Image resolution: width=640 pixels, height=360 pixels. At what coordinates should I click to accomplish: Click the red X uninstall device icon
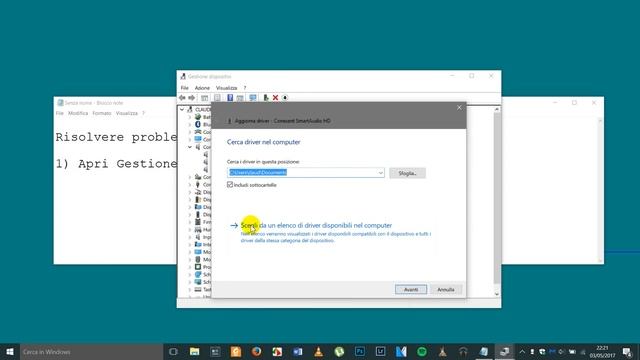(276, 98)
